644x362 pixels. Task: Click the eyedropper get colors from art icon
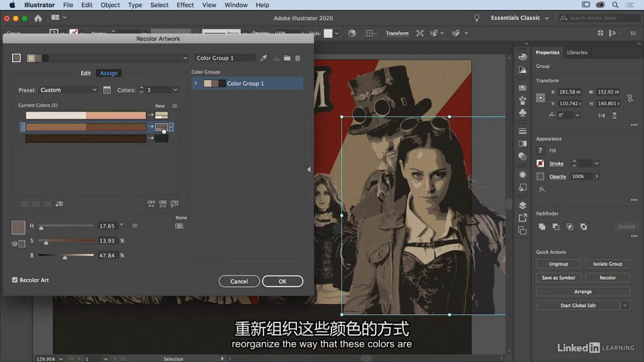(x=264, y=58)
